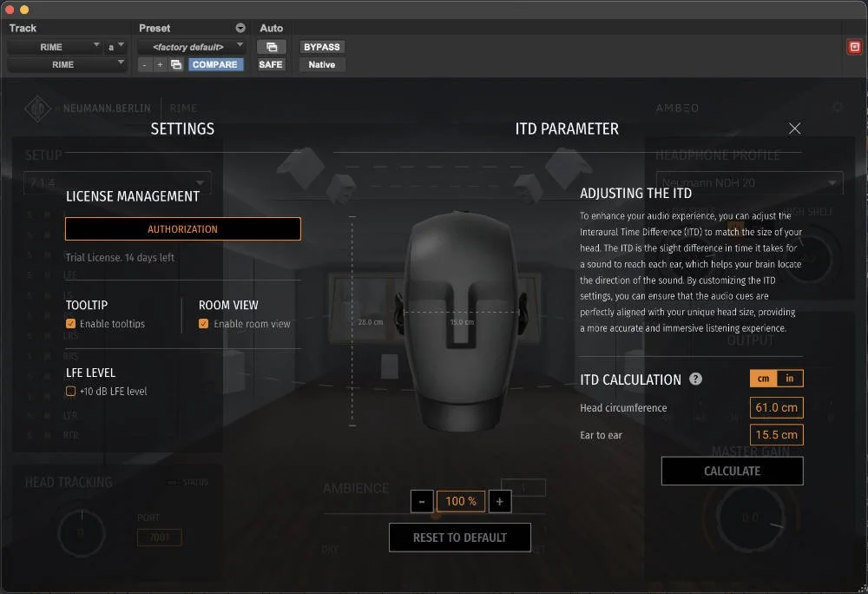
Task: Open the Neumann NDH 20 headphone profile dropdown
Action: [749, 182]
